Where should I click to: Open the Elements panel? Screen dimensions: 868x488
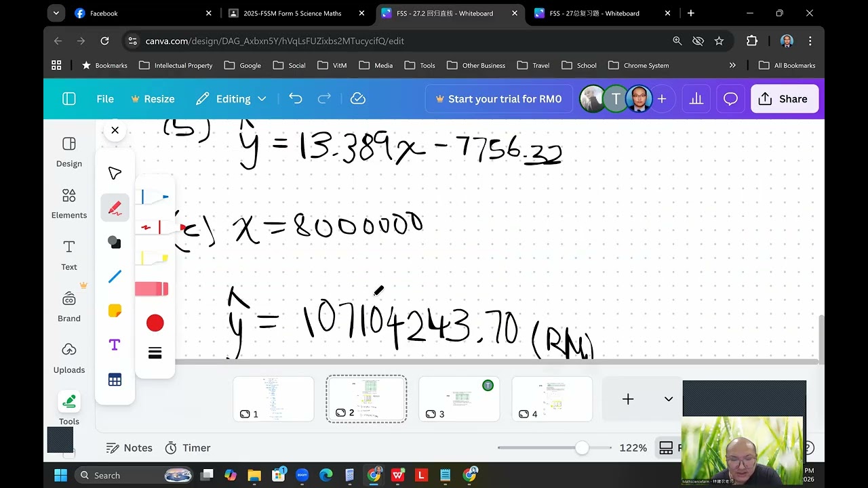click(x=69, y=203)
